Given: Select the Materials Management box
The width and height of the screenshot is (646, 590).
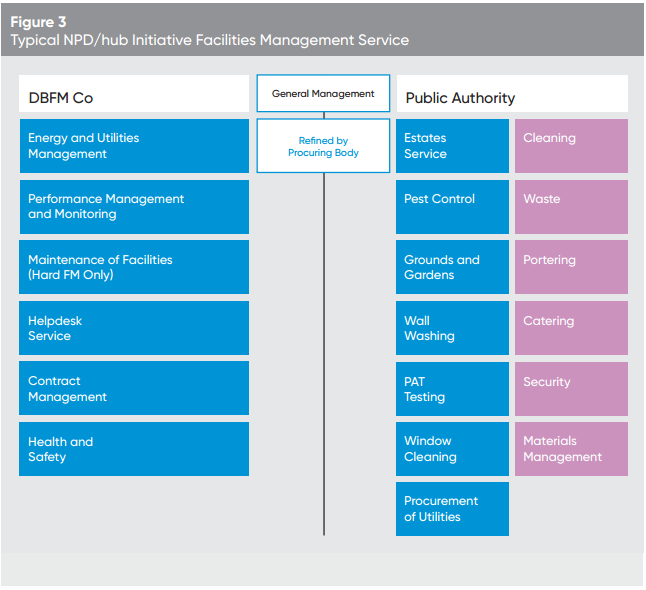Looking at the screenshot, I should point(571,449).
